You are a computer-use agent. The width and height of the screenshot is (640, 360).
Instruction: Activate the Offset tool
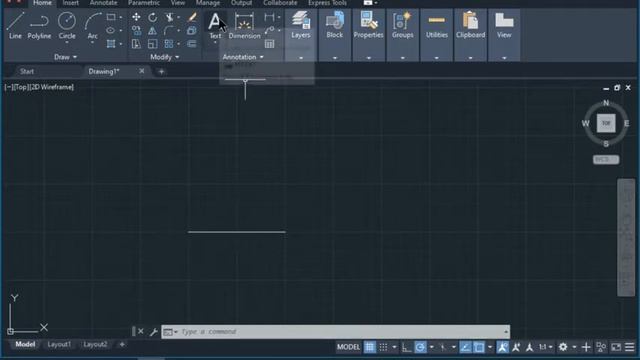tap(191, 44)
